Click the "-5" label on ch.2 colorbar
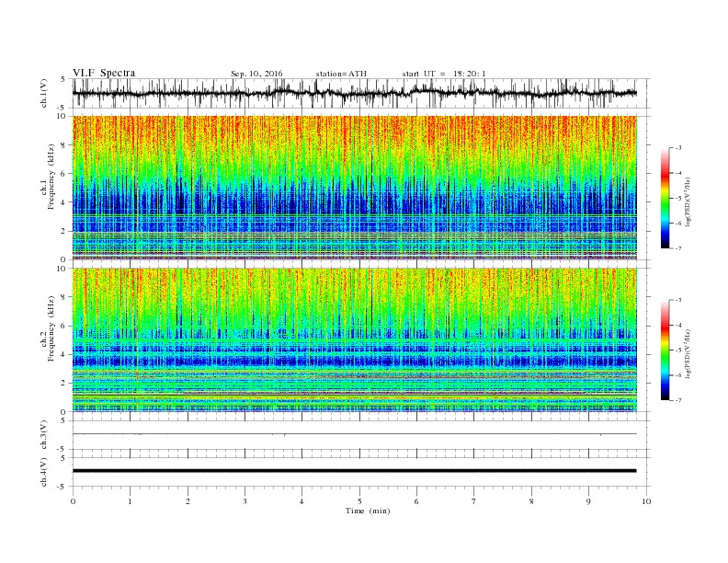Screen dimensions: 728x563 [677, 350]
